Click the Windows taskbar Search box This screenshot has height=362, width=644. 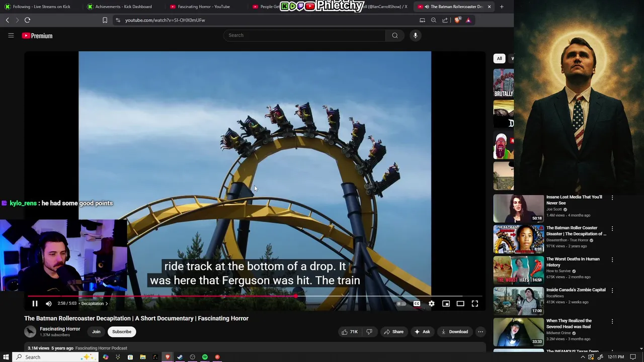56,357
